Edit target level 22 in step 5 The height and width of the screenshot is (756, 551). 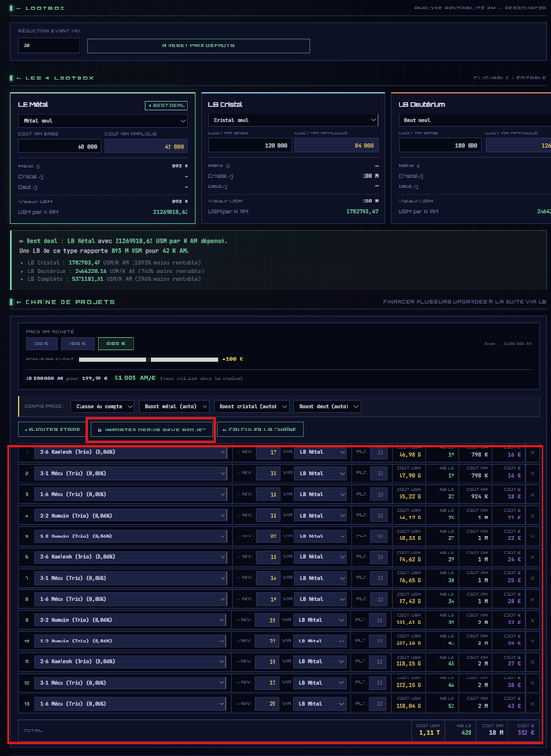coord(268,536)
